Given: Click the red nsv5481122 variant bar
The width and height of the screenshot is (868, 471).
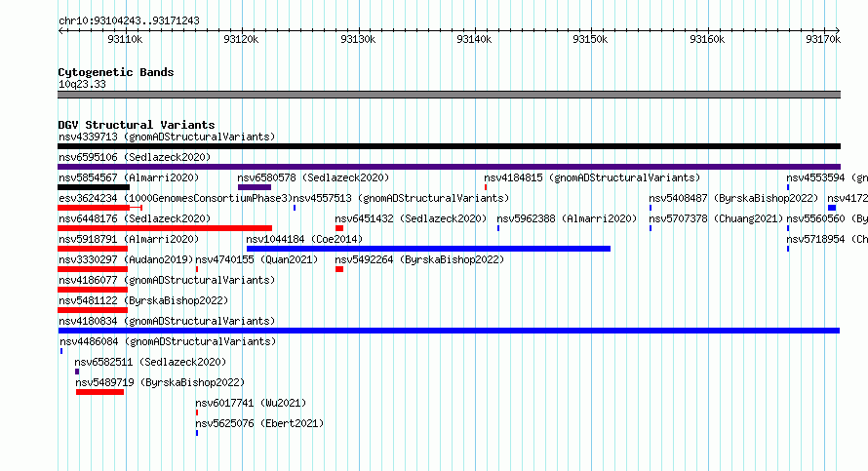Looking at the screenshot, I should (x=93, y=310).
